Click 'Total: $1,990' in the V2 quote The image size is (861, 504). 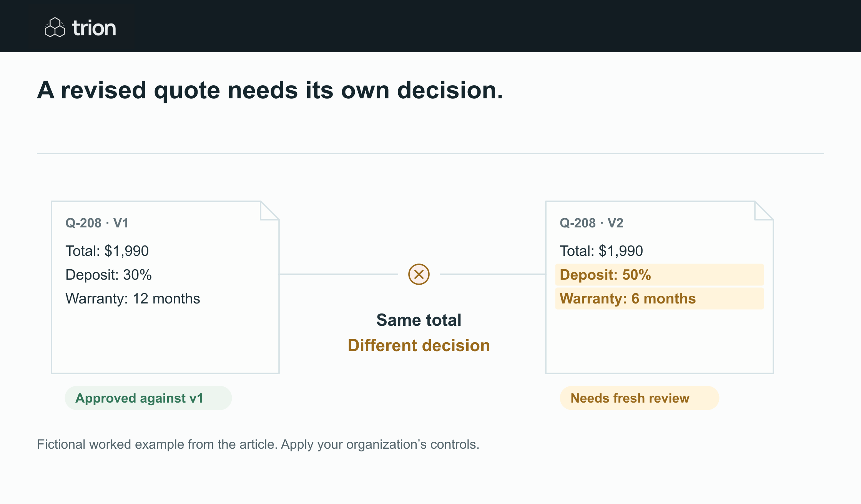point(602,251)
